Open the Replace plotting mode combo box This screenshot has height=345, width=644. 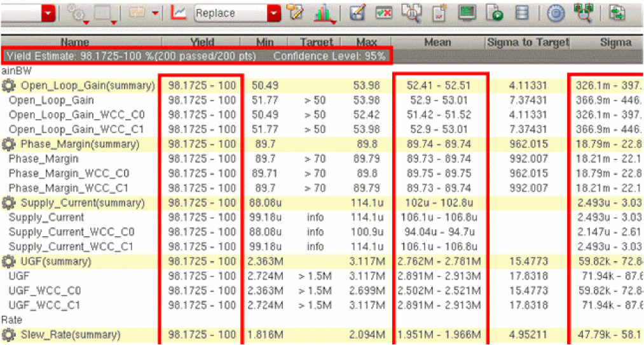click(237, 13)
